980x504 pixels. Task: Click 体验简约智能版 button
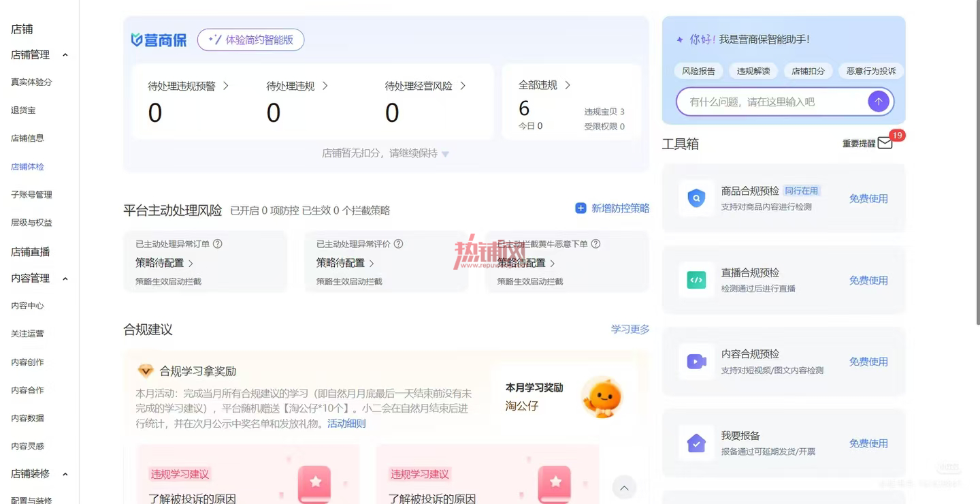(x=251, y=40)
